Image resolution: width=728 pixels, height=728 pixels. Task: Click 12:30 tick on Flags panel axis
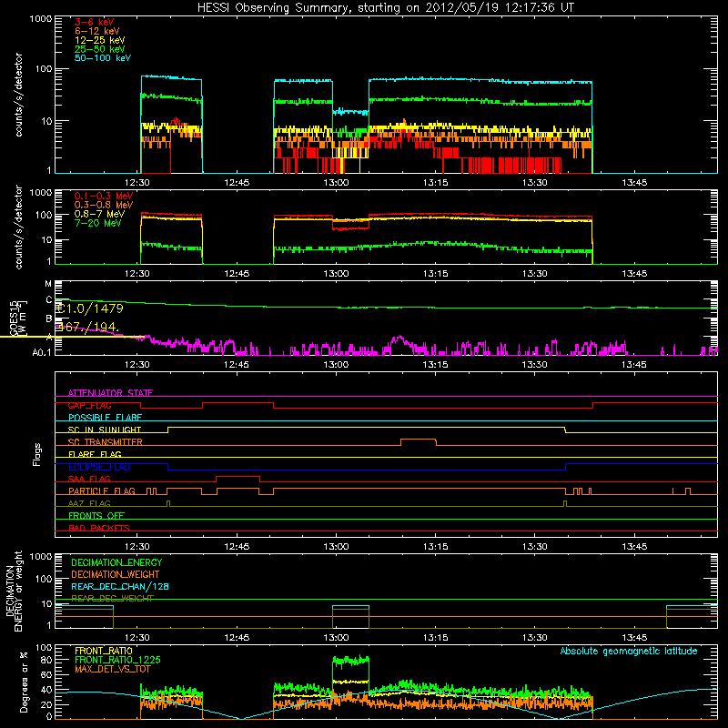coord(137,547)
